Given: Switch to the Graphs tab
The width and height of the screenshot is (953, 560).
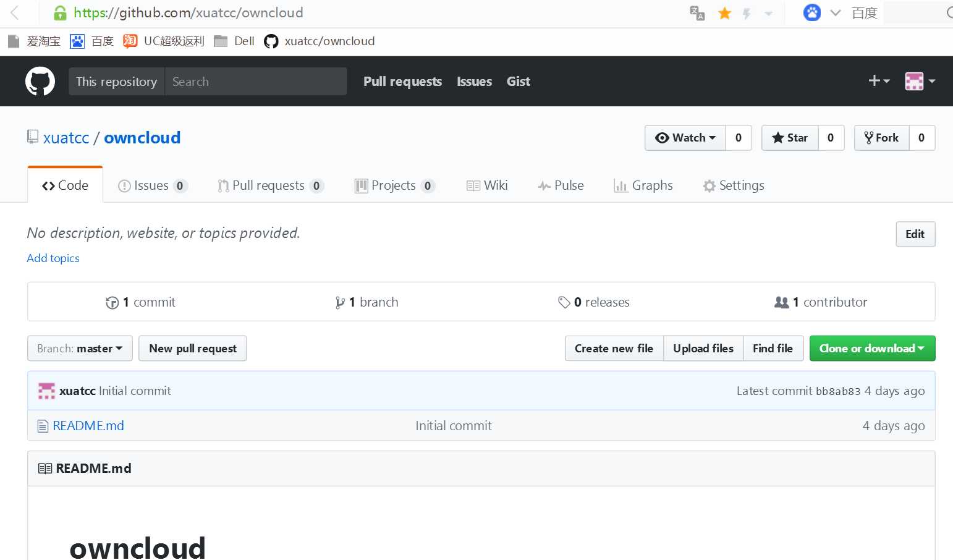Looking at the screenshot, I should click(x=643, y=185).
